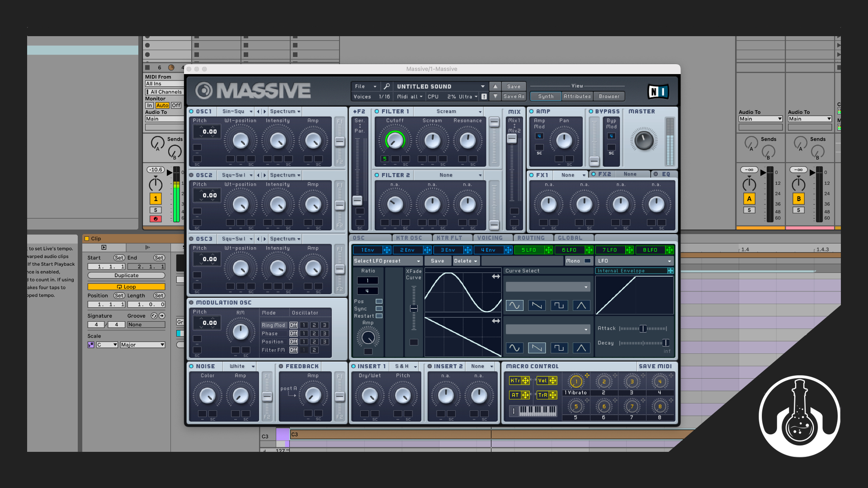This screenshot has width=868, height=488.
Task: Open the Filter 2 None type dropdown
Action: [448, 175]
